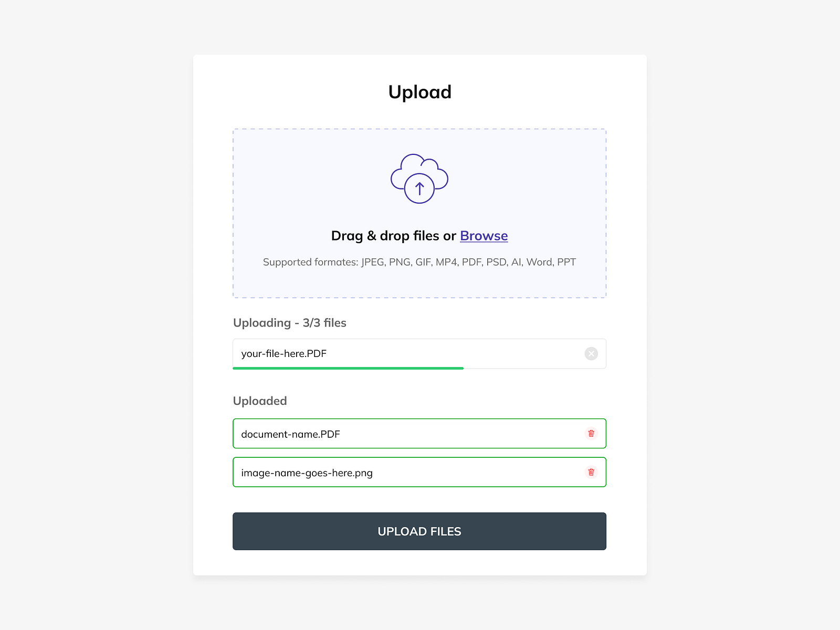Screen dimensions: 840x630
Task: Open the Browse file picker link
Action: [x=484, y=236]
